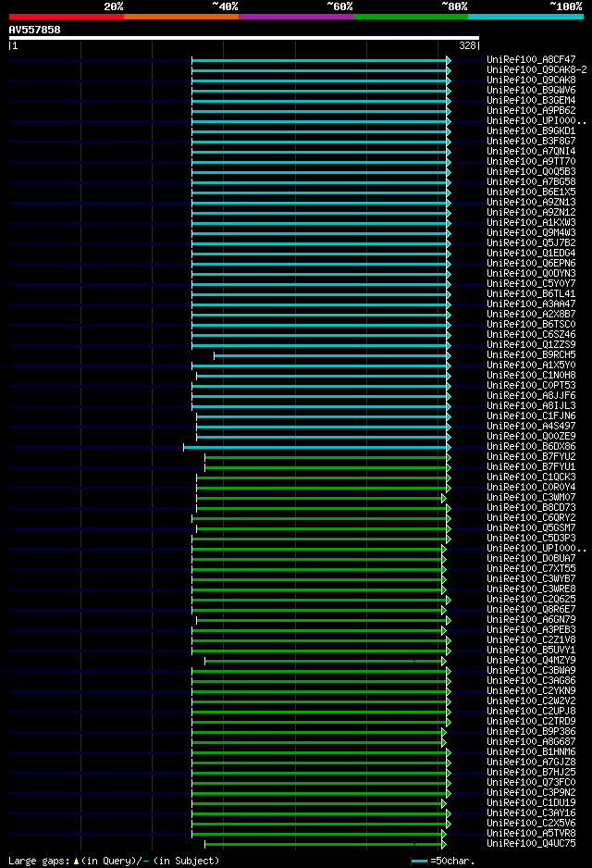
Task: Click the red ~20% identity legend segment
Action: (x=67, y=17)
